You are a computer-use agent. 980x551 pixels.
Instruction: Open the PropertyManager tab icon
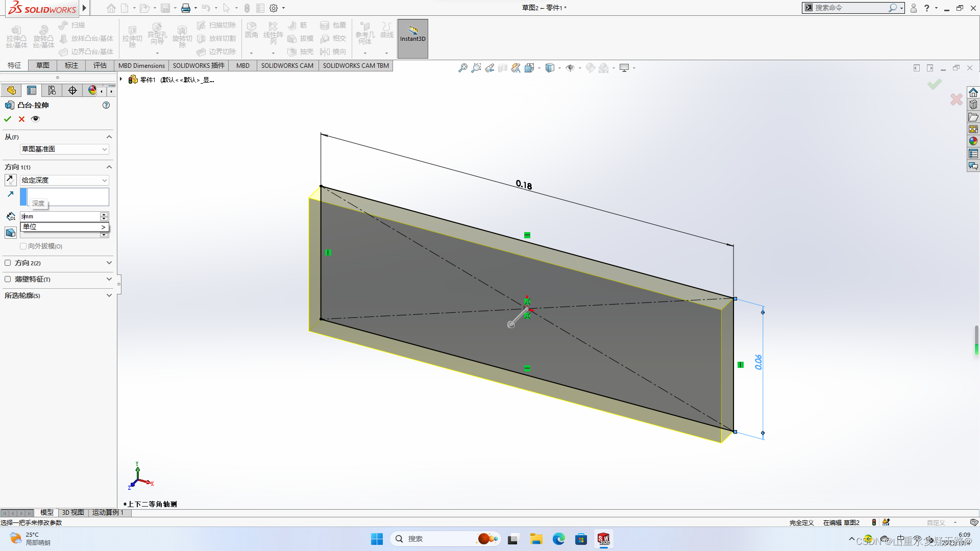(31, 90)
